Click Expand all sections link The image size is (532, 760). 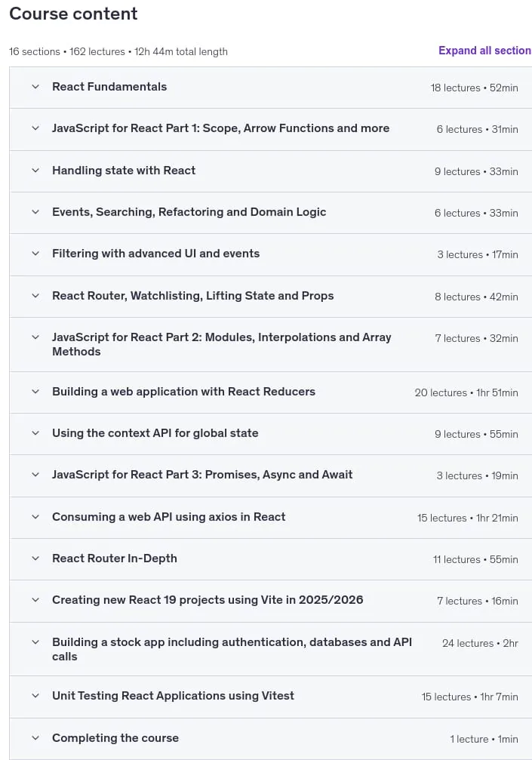484,51
